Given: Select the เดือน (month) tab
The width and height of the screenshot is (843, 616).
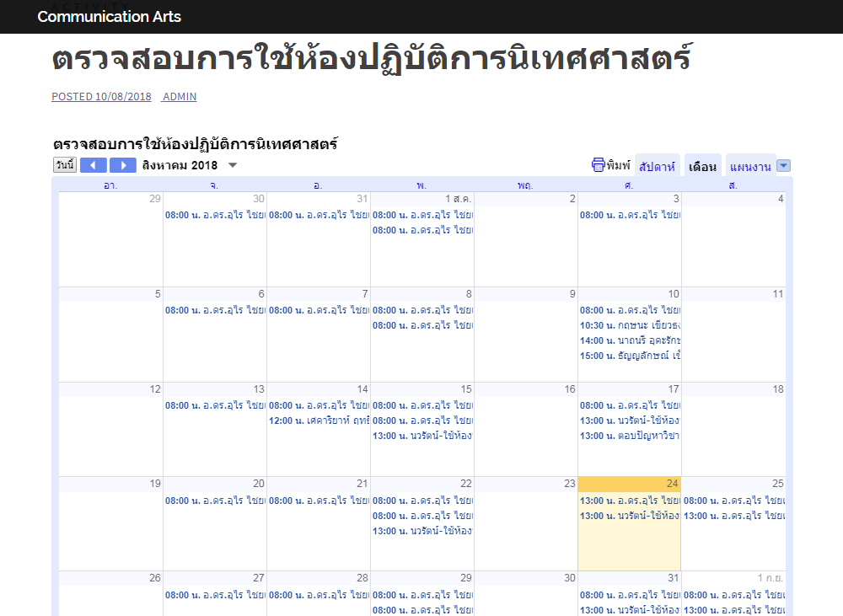Looking at the screenshot, I should [703, 167].
